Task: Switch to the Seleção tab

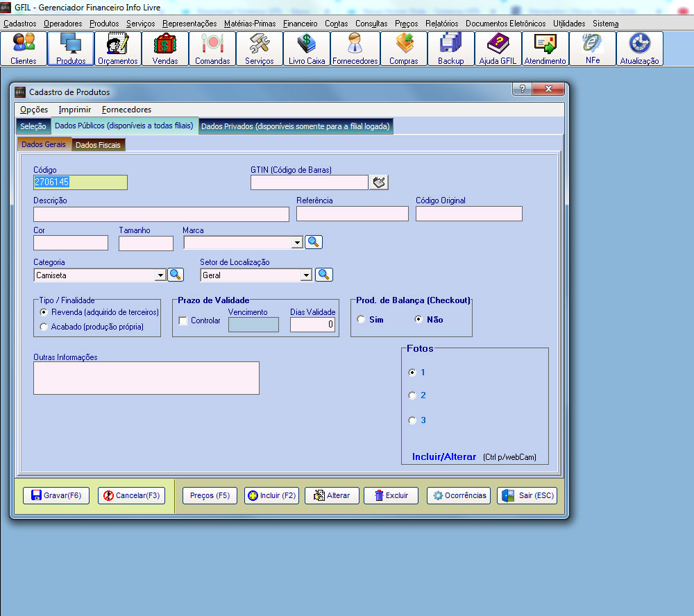Action: pos(33,126)
